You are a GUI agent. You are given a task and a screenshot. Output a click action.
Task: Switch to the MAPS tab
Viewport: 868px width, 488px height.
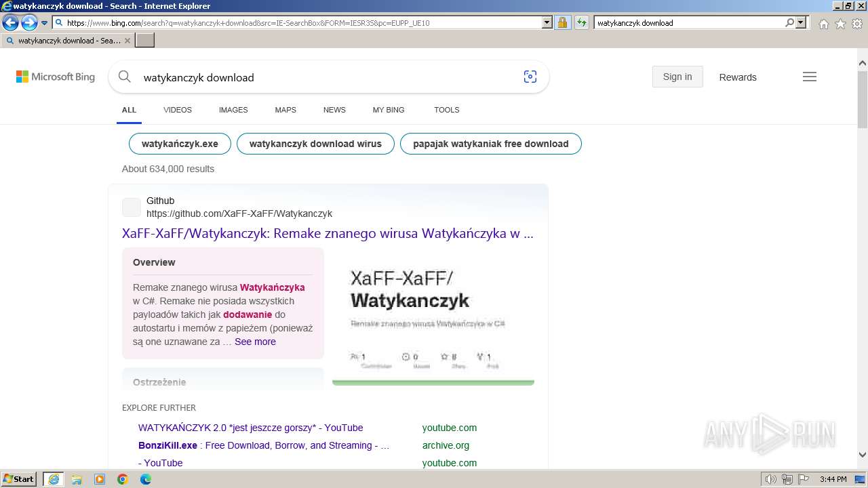285,110
